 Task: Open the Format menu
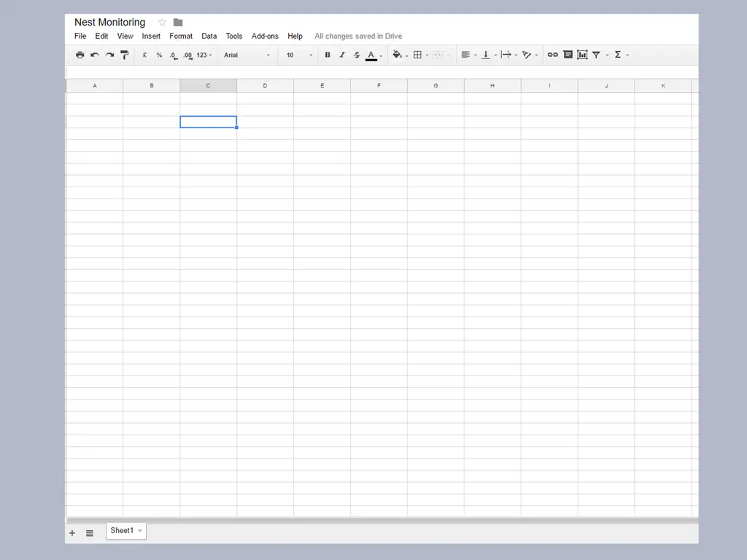181,36
